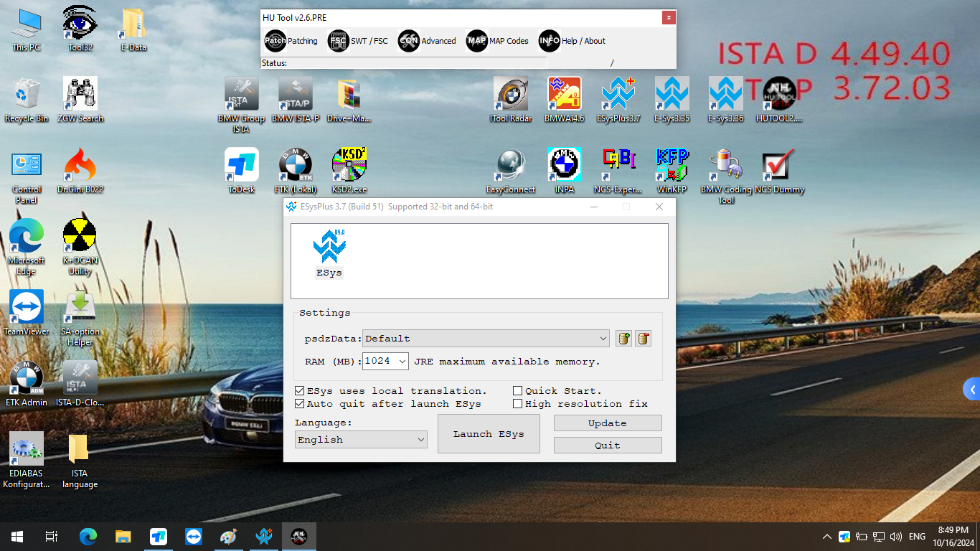This screenshot has width=980, height=551.
Task: Minimize the ESysPlus window
Action: (594, 207)
